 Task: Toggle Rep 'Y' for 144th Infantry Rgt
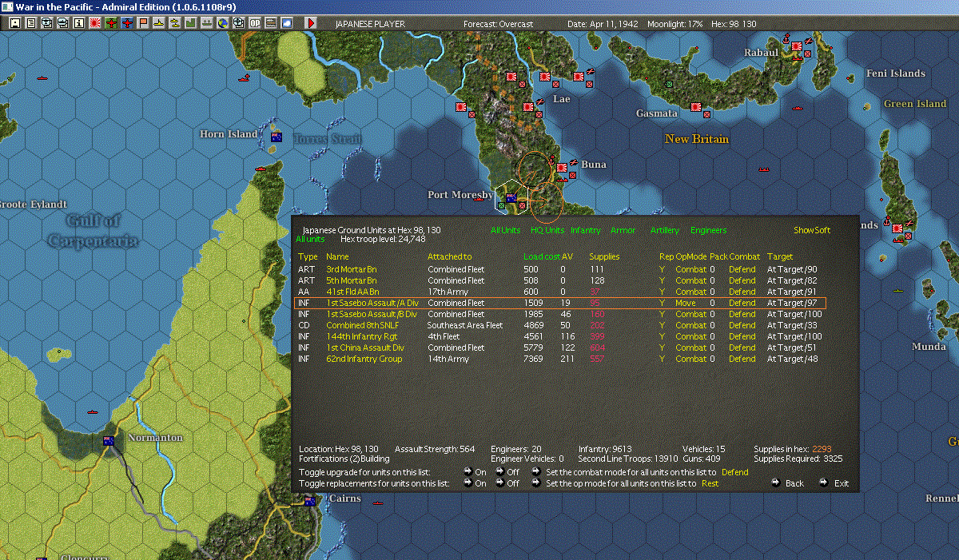pyautogui.click(x=662, y=336)
